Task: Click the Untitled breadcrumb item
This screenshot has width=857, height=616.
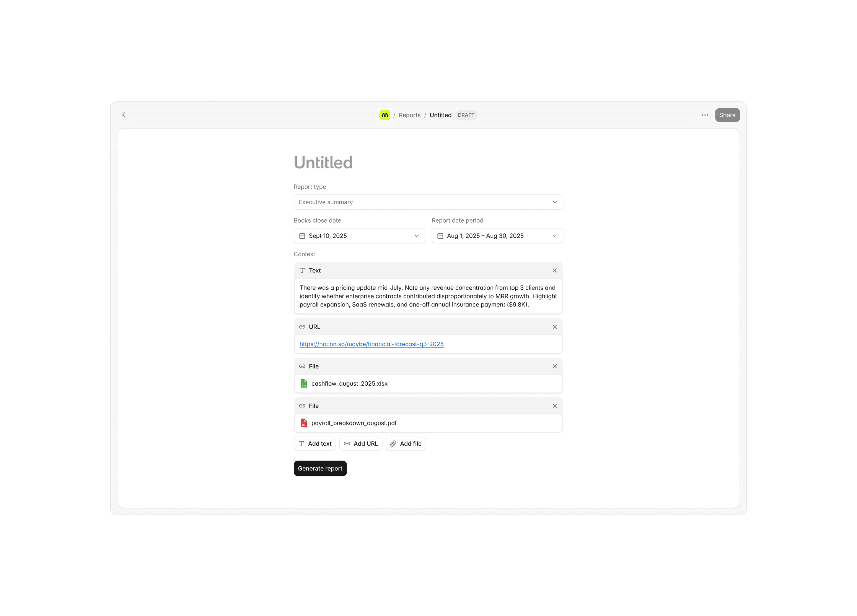Action: pyautogui.click(x=440, y=115)
